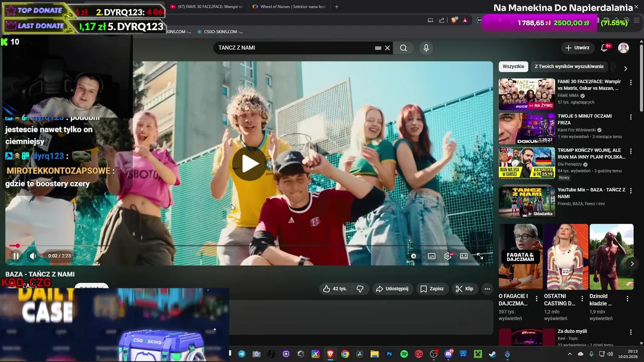Image resolution: width=644 pixels, height=362 pixels.
Task: Create a clip with the Klip button
Action: 464,289
